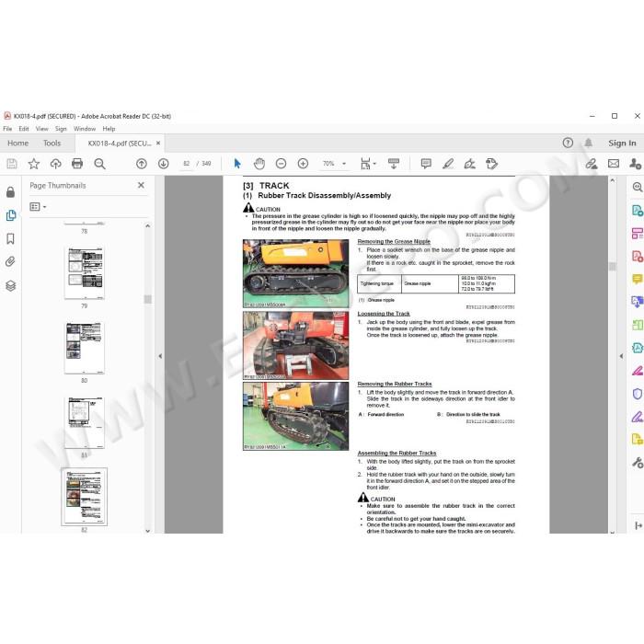Close the KX018-4.pdf tab
The height and width of the screenshot is (644, 644).
click(158, 144)
